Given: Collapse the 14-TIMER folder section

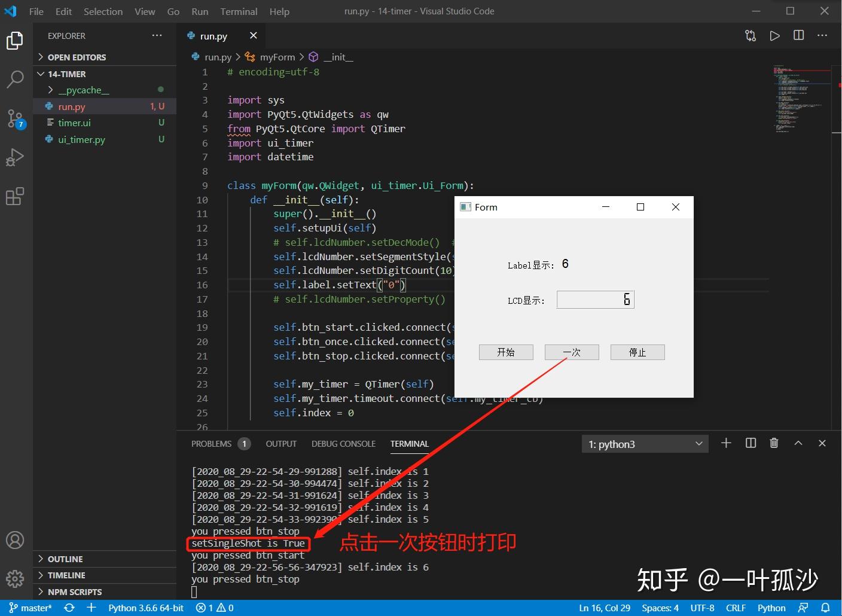Looking at the screenshot, I should point(105,74).
